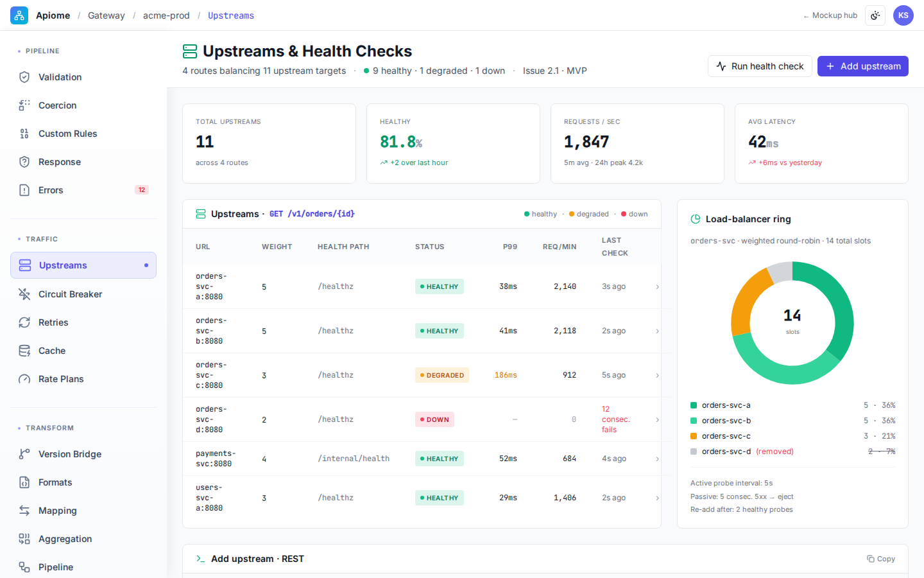This screenshot has height=578, width=924.
Task: Go to acme-prod breadcrumb
Action: [166, 15]
